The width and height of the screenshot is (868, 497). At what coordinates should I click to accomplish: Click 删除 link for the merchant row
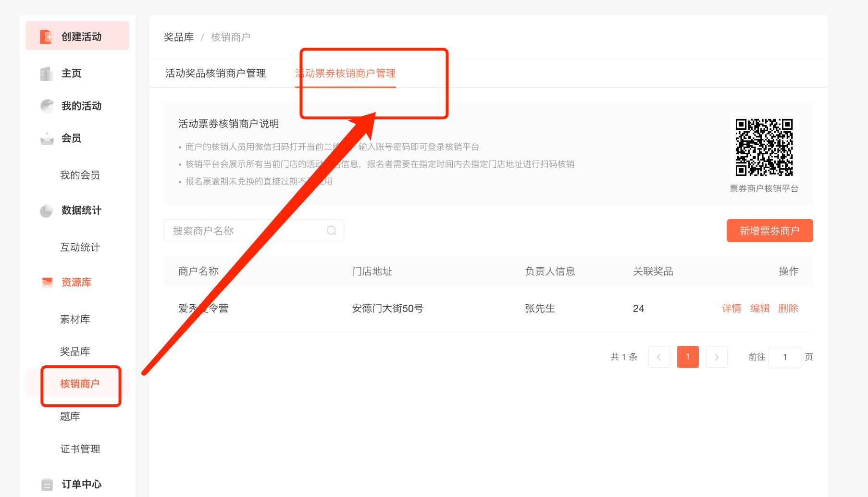[788, 309]
